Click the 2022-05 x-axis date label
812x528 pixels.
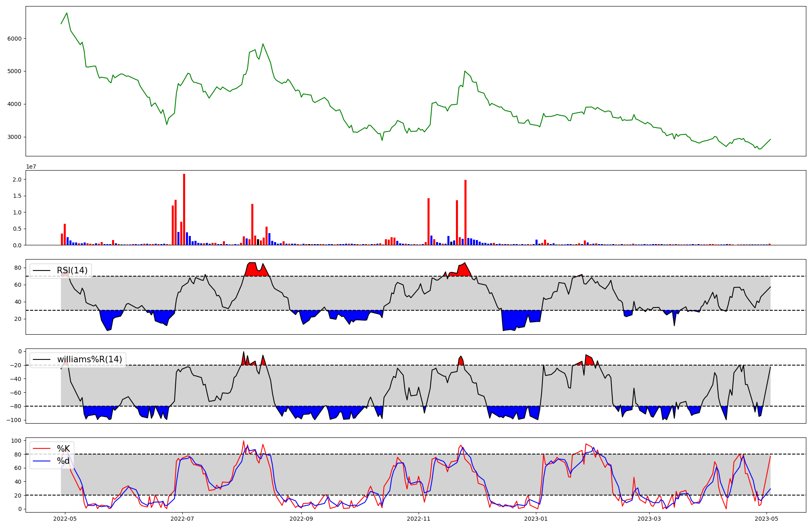click(65, 519)
